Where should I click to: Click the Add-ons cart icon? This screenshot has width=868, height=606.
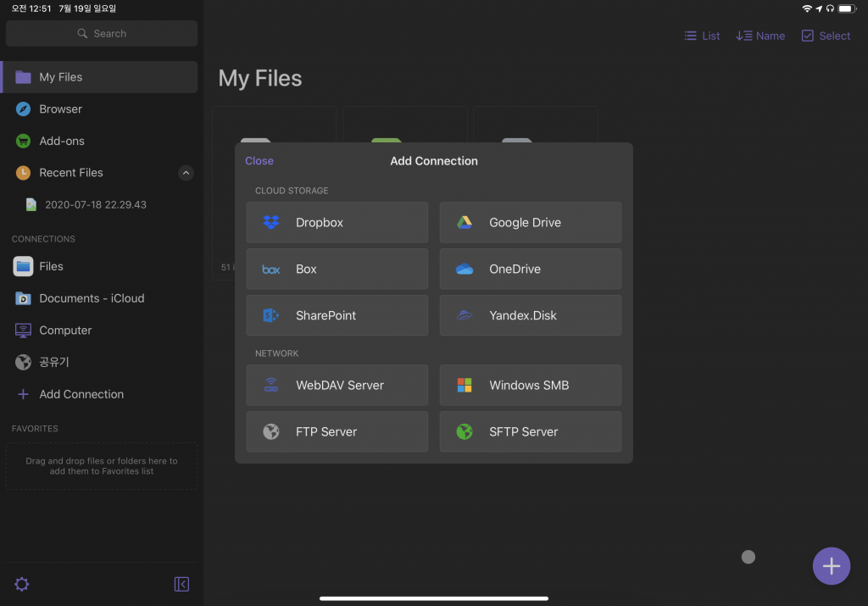(23, 142)
